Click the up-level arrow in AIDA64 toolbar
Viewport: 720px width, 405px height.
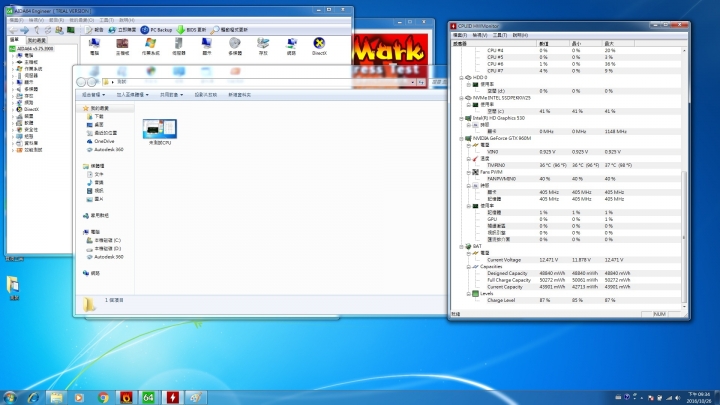pyautogui.click(x=37, y=30)
